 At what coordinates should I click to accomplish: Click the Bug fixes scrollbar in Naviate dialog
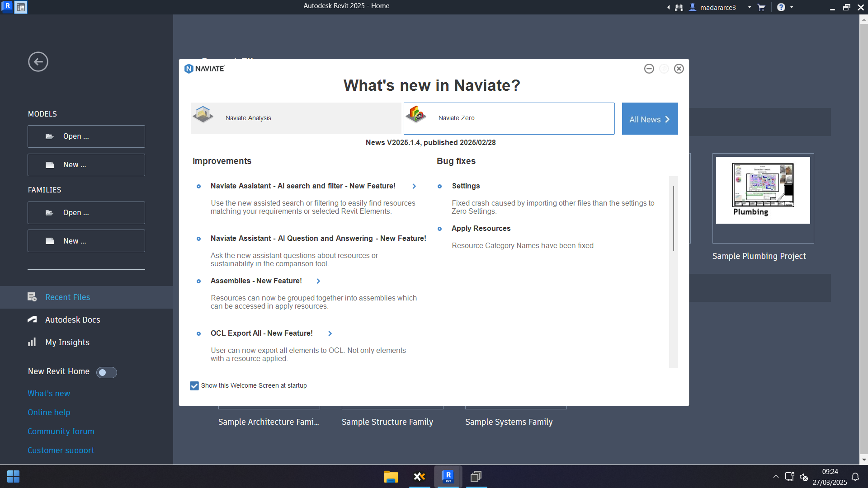click(674, 218)
